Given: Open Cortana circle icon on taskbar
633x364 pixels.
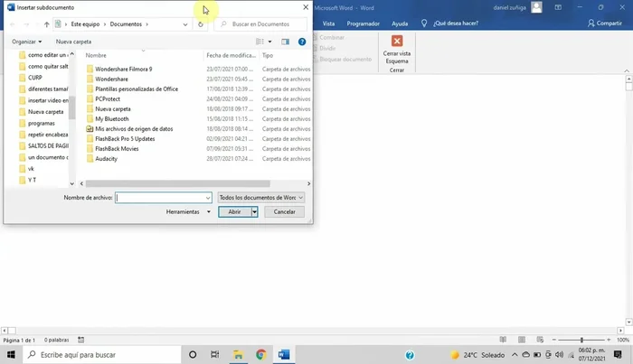Looking at the screenshot, I should click(x=193, y=355).
